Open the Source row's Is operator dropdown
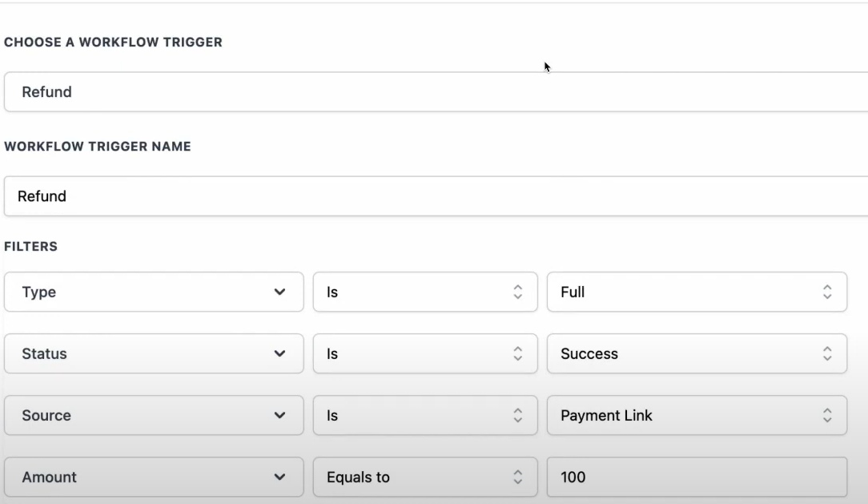The height and width of the screenshot is (504, 868). coord(416,415)
